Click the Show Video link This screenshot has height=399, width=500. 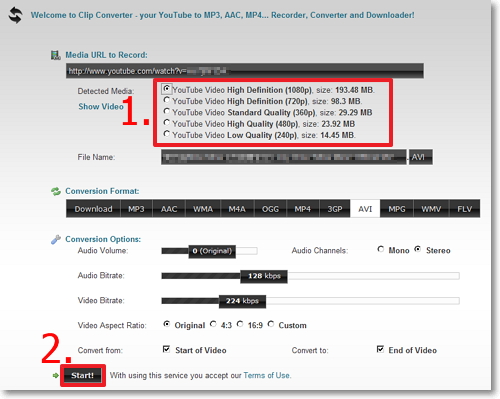tap(101, 107)
